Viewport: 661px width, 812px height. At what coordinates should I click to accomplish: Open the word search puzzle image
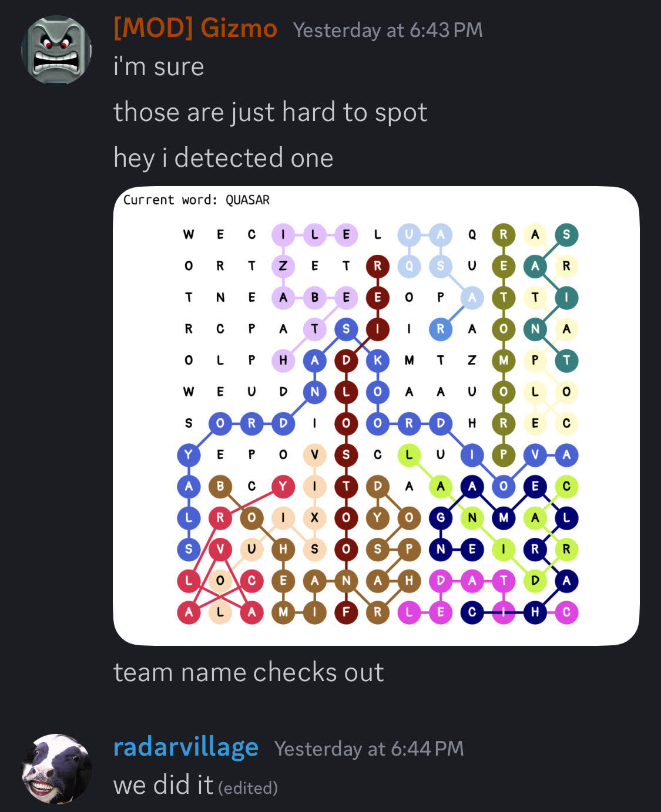(x=376, y=416)
